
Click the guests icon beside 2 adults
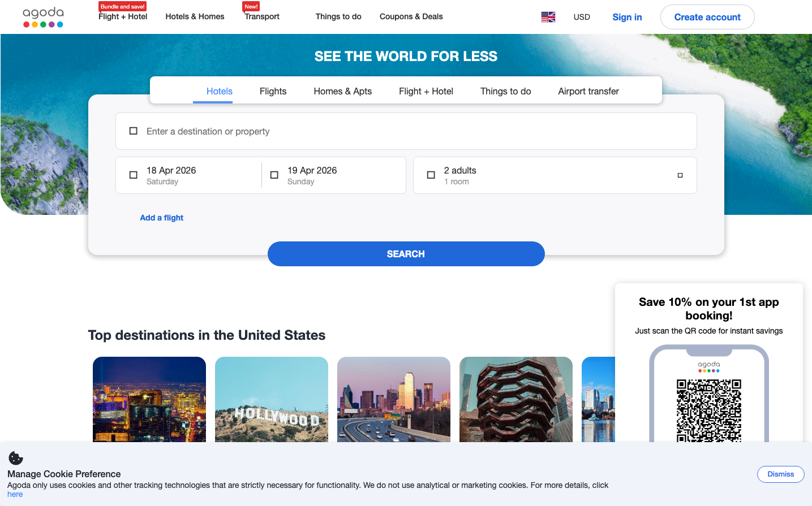click(x=431, y=175)
